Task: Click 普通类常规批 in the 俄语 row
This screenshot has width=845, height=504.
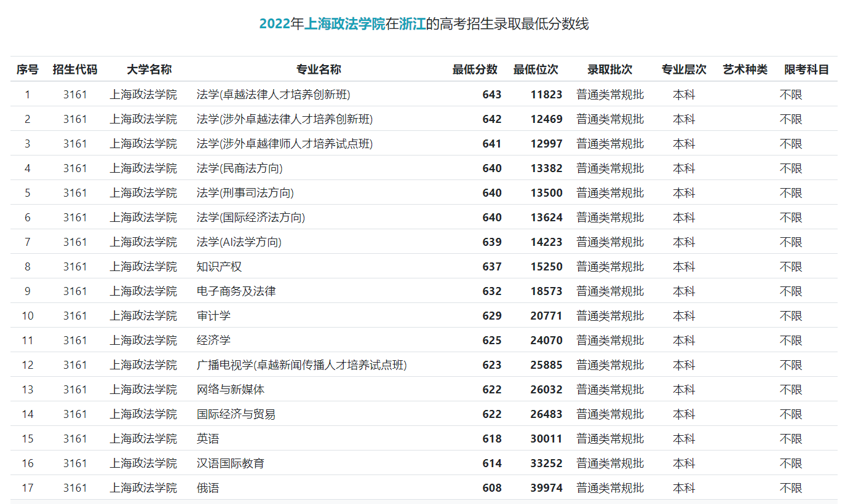Action: click(x=610, y=488)
